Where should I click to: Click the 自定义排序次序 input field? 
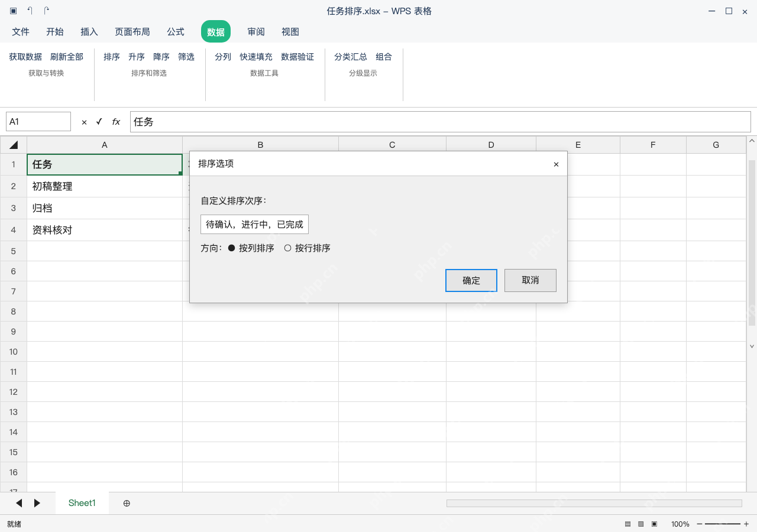(x=254, y=225)
